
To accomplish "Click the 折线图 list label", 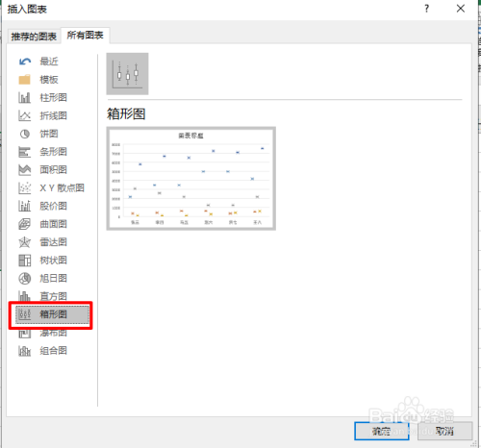I will click(x=53, y=115).
